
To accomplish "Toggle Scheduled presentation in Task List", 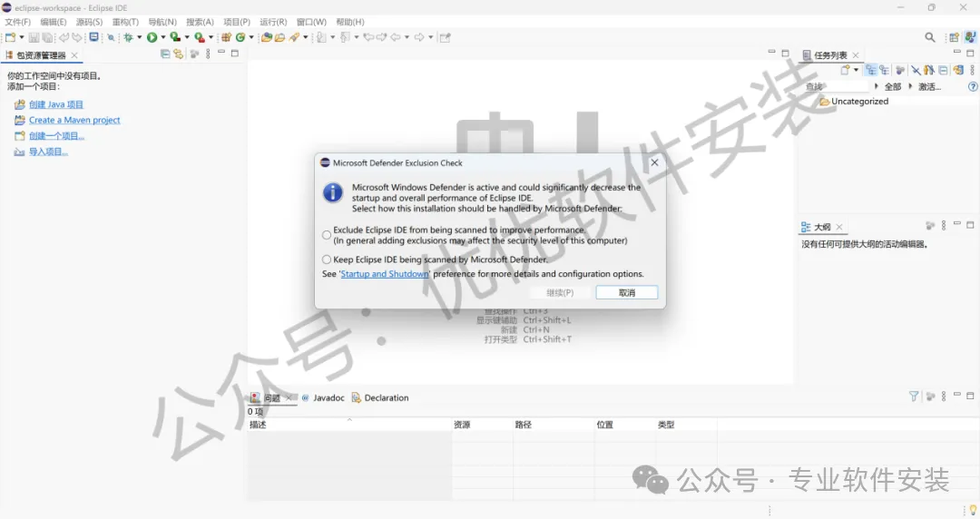I will (x=885, y=69).
